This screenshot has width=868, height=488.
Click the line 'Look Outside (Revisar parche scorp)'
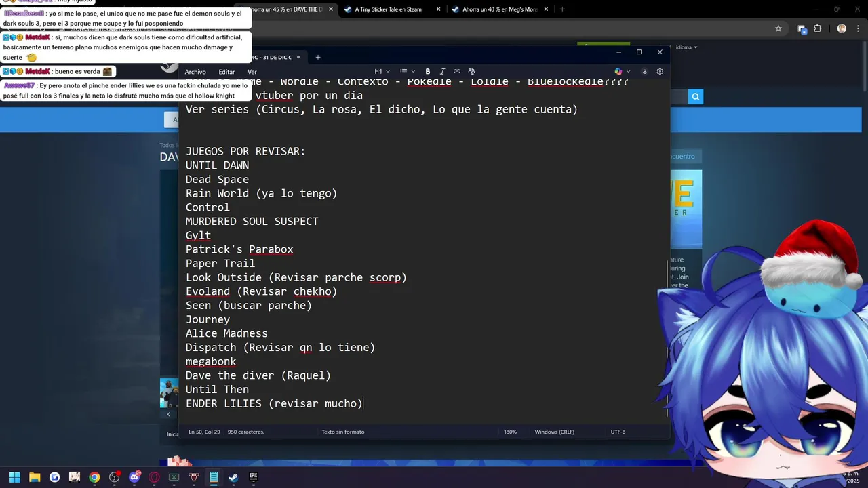(296, 277)
